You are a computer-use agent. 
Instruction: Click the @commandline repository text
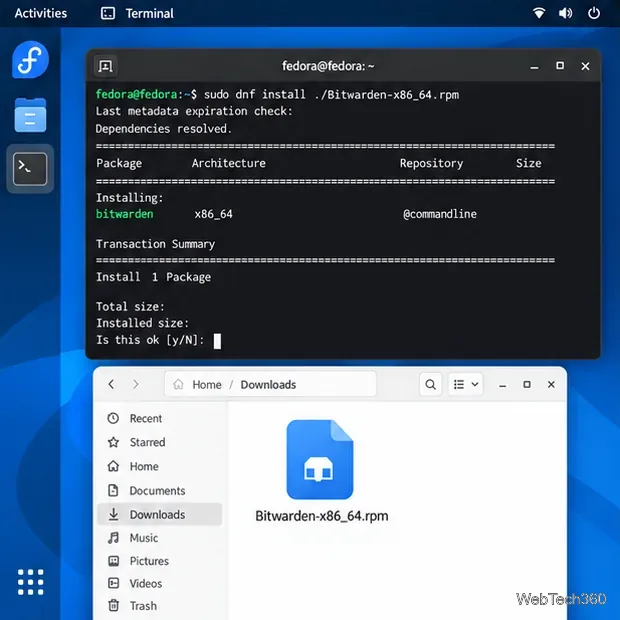pyautogui.click(x=440, y=214)
